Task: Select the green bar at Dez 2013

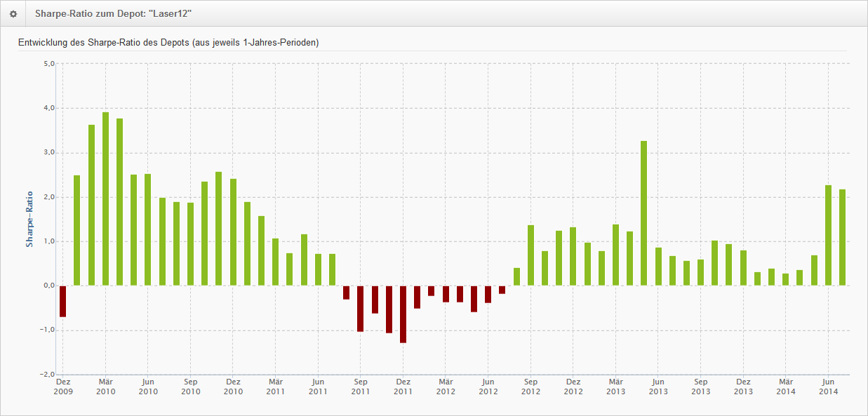Action: pyautogui.click(x=743, y=268)
